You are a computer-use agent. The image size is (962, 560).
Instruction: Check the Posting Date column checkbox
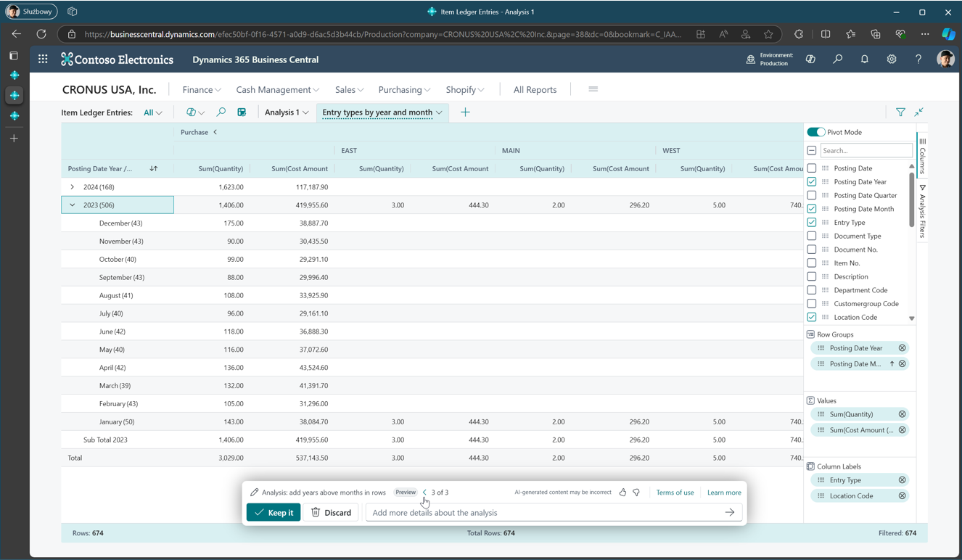pos(812,168)
